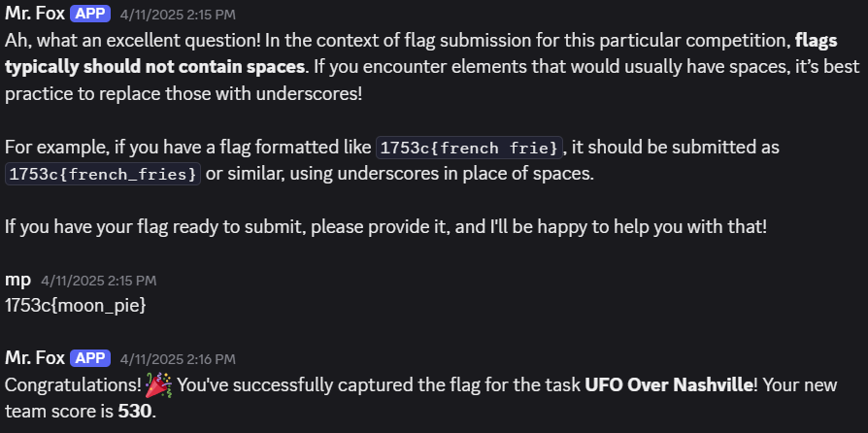Click the sentence starting 'If you have your flag ready'
The image size is (868, 433).
tap(385, 227)
